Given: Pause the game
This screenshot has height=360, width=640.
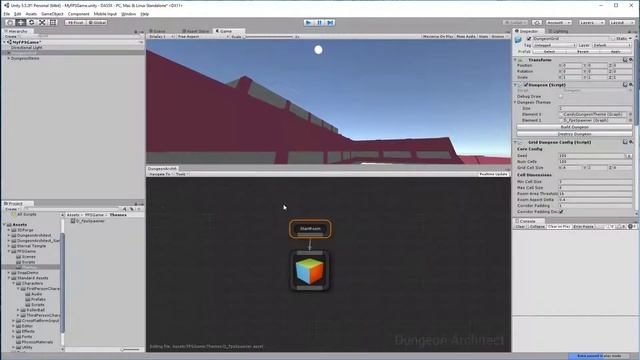Looking at the screenshot, I should pyautogui.click(x=320, y=22).
